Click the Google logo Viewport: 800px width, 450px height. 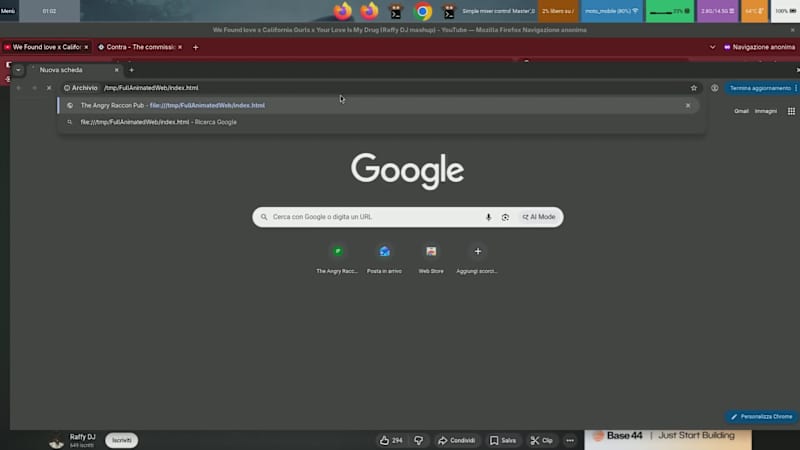click(x=408, y=171)
